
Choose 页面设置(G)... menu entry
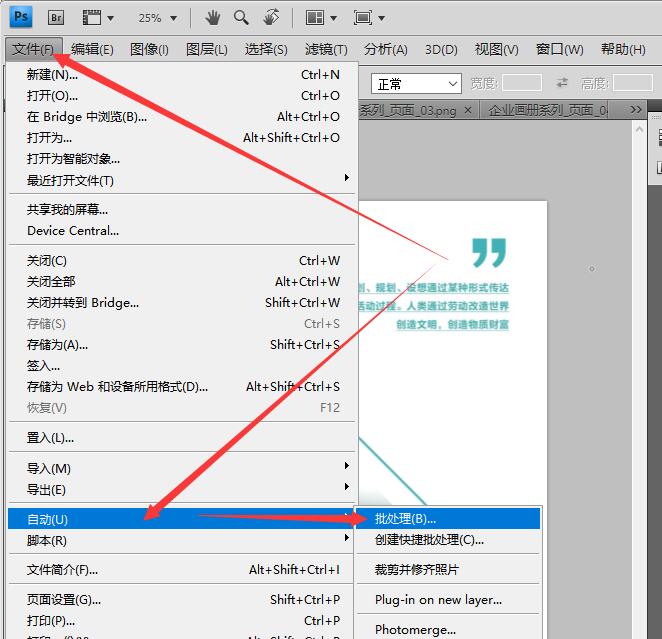(x=182, y=599)
